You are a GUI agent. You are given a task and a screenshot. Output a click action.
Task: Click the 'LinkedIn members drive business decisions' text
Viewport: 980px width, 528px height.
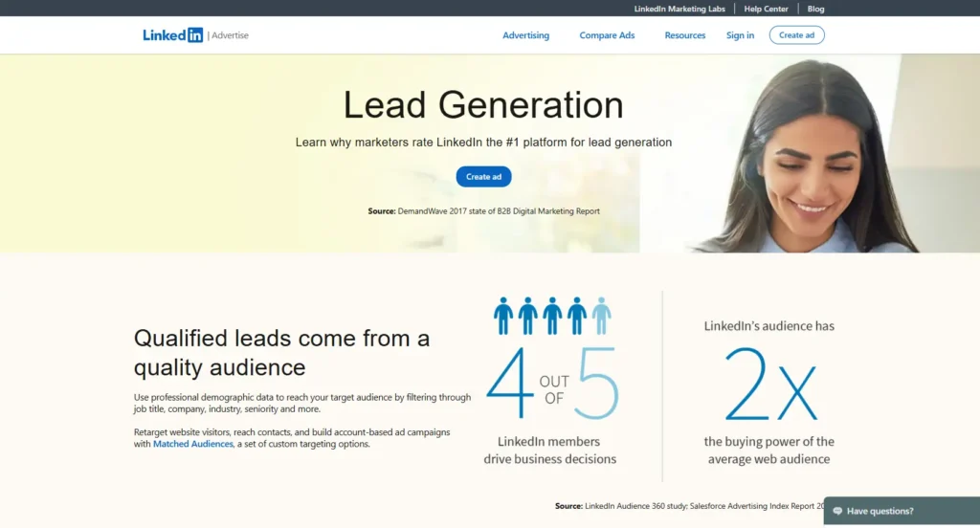[549, 450]
